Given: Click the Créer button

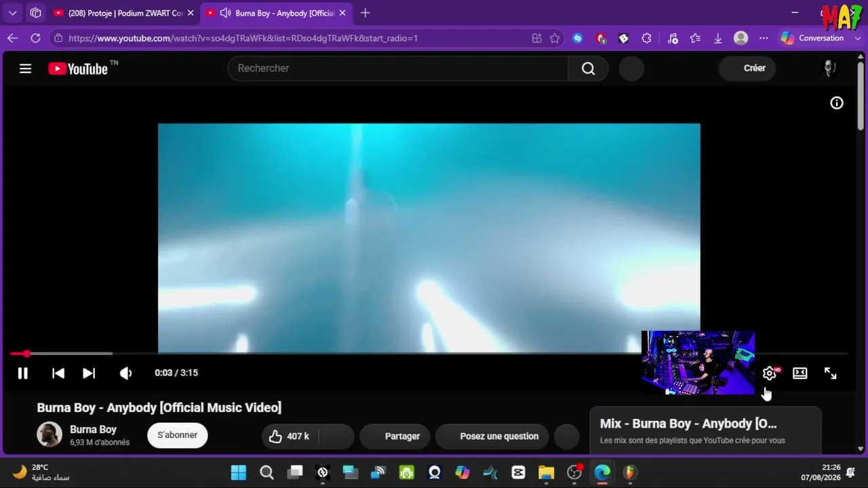Looking at the screenshot, I should coord(747,68).
